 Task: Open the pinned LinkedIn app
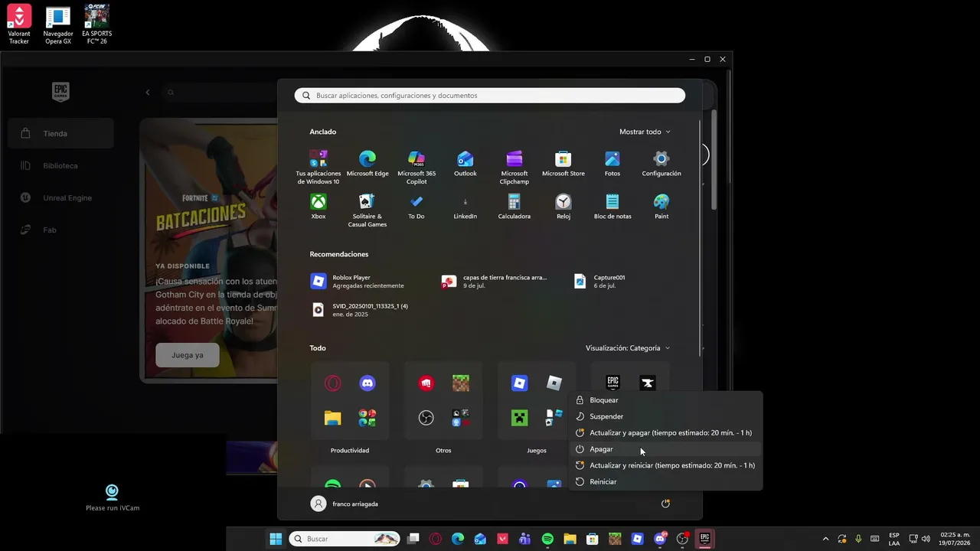pyautogui.click(x=465, y=206)
